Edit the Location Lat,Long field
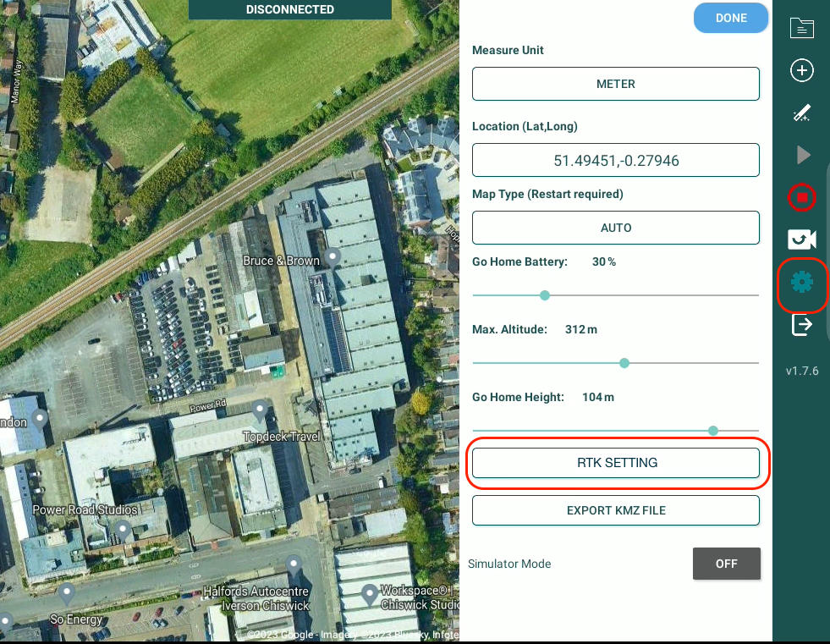This screenshot has width=830, height=644. tap(616, 160)
